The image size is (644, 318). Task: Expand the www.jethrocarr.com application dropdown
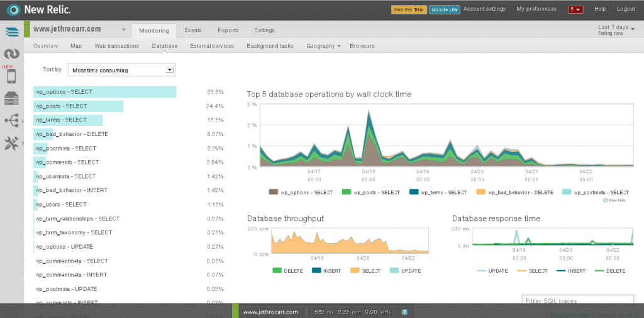click(124, 30)
